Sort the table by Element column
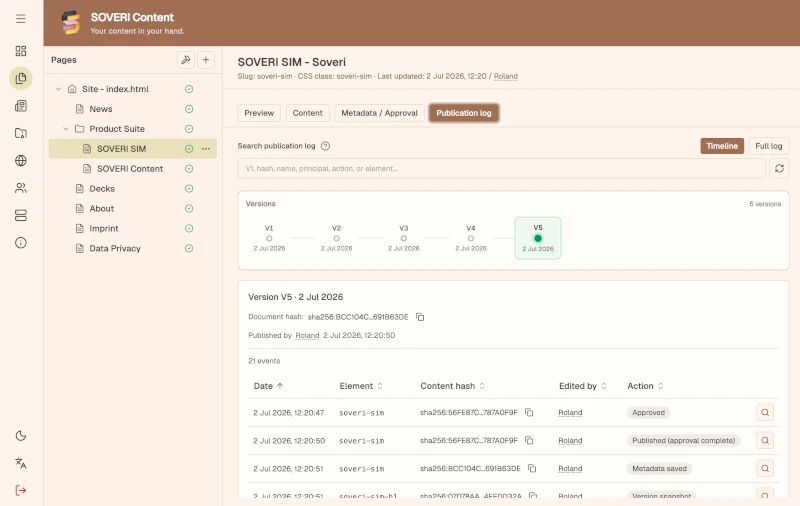Viewport: 800px width, 506px height. click(361, 386)
